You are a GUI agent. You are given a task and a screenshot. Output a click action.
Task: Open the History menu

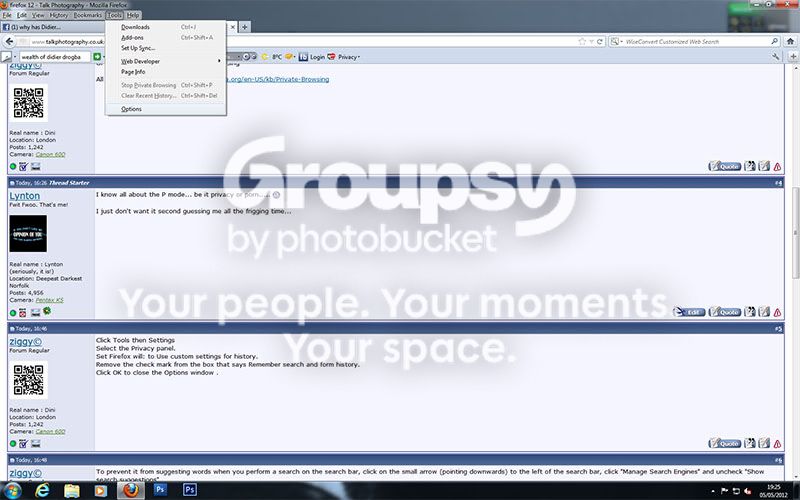(58, 15)
